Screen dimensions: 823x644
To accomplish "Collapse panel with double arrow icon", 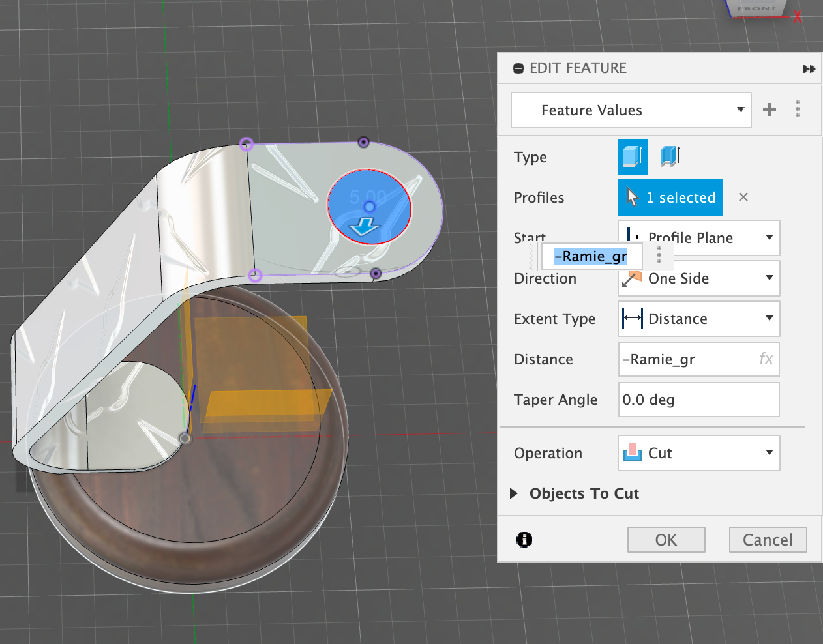I will pos(809,69).
